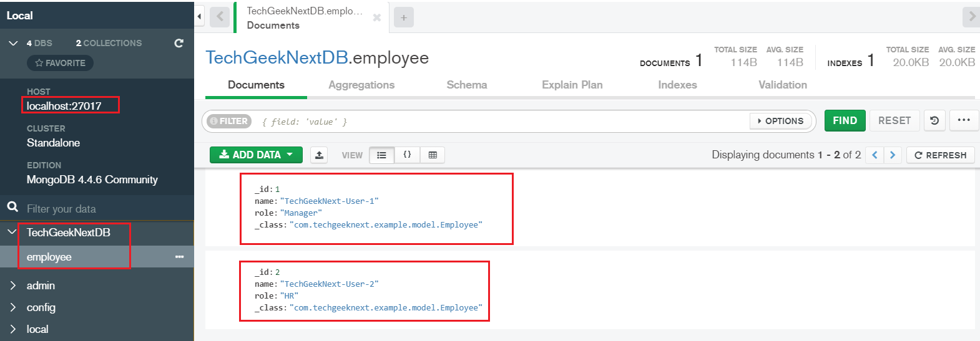Click the name value "TechGeekNext-User-1"

(x=329, y=201)
